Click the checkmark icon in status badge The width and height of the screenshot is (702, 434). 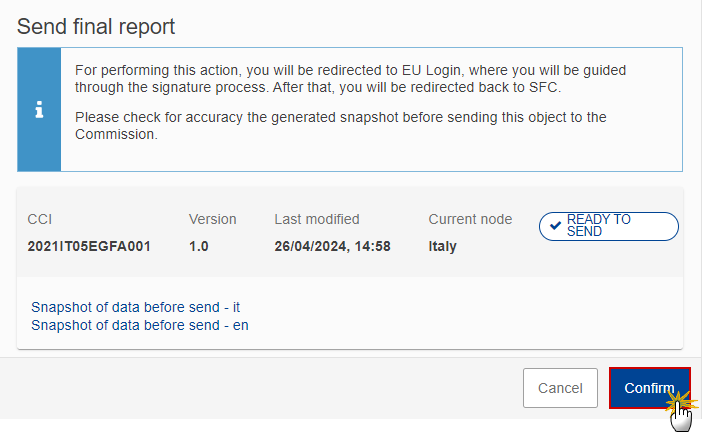pyautogui.click(x=555, y=225)
